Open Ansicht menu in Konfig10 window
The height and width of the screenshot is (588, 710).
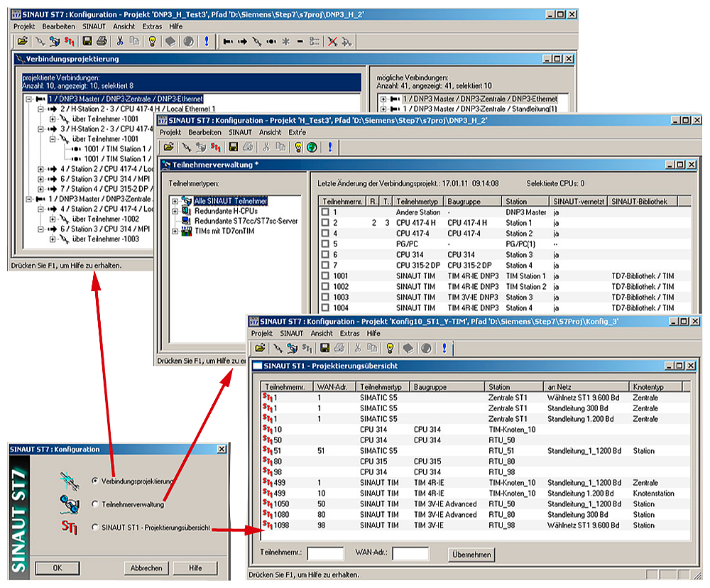[322, 333]
